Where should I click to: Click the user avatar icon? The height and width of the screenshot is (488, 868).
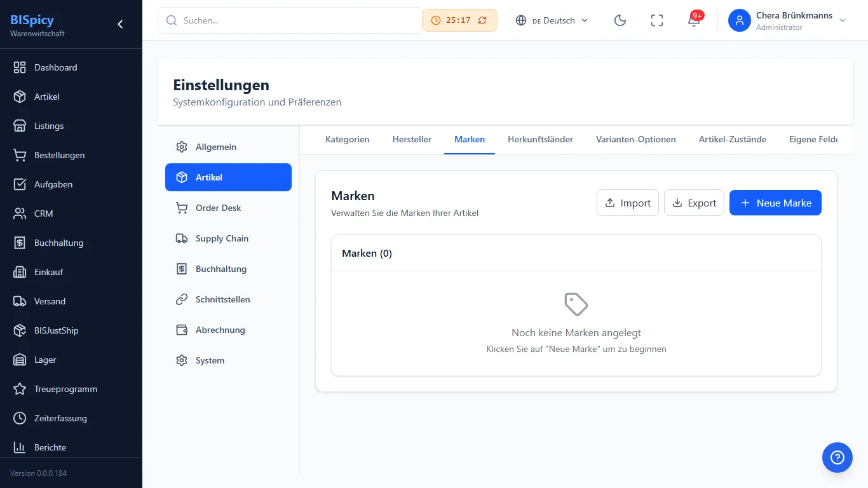[x=740, y=20]
